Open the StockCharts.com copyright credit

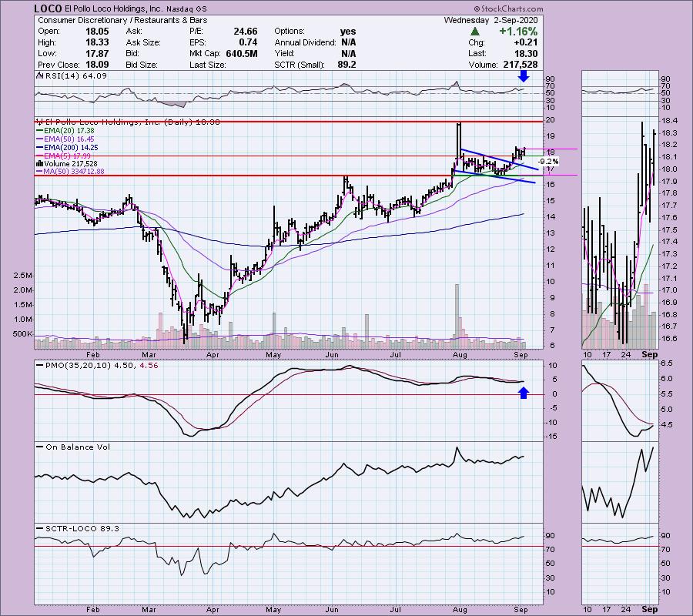(508, 8)
